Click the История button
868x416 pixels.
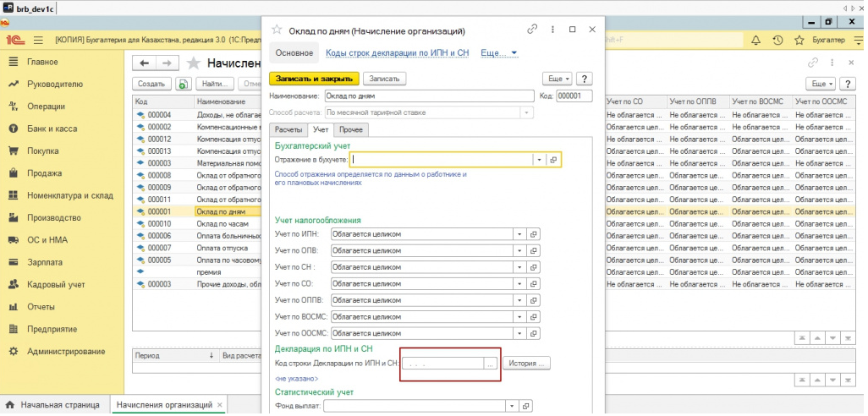click(527, 364)
